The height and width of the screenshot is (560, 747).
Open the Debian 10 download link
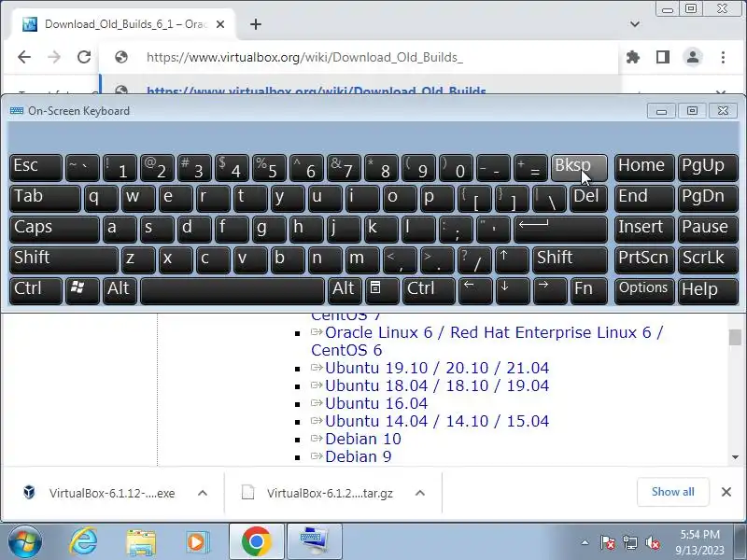363,439
